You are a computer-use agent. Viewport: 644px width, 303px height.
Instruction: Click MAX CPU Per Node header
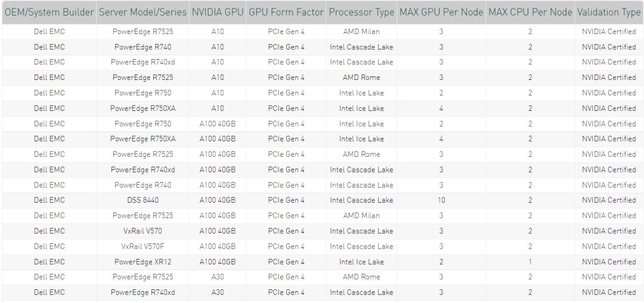point(530,13)
